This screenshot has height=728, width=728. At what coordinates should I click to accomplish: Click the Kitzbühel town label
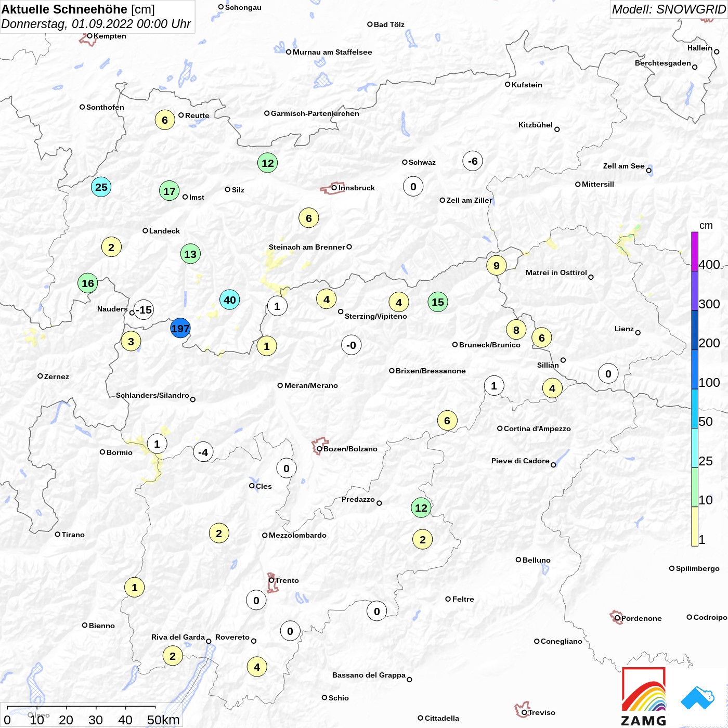click(x=536, y=125)
